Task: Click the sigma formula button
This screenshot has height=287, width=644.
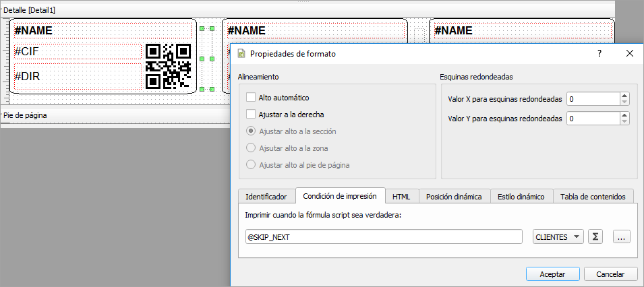Action: (595, 237)
